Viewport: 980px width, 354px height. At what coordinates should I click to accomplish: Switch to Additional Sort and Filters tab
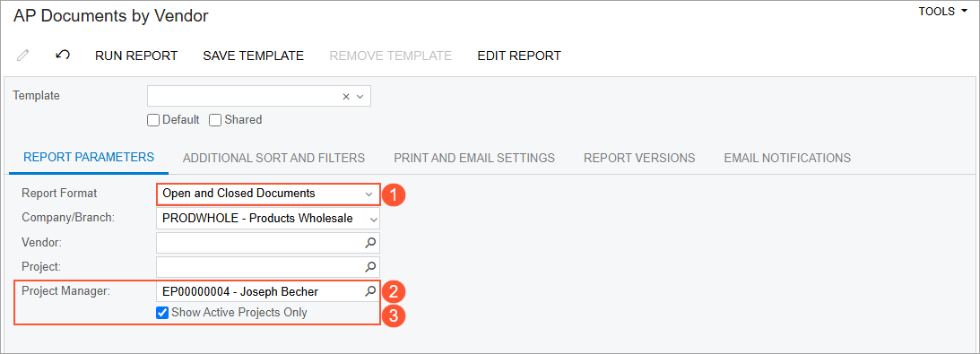pos(273,158)
